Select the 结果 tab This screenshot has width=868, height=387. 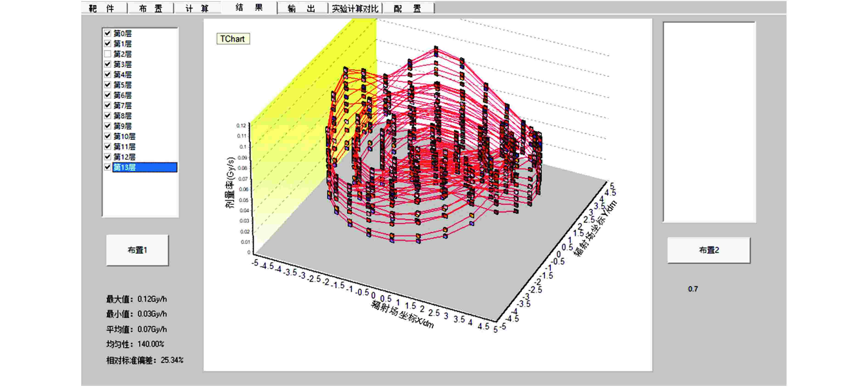coord(249,7)
